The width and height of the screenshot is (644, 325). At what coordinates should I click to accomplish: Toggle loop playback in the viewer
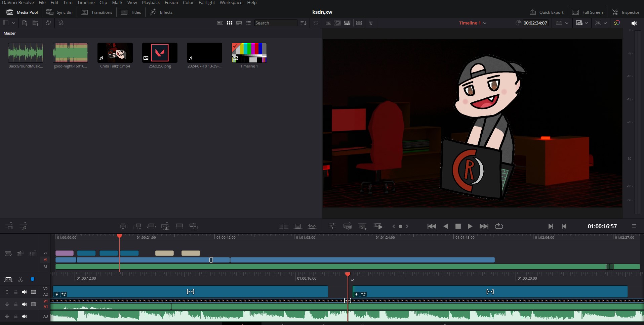pos(499,226)
